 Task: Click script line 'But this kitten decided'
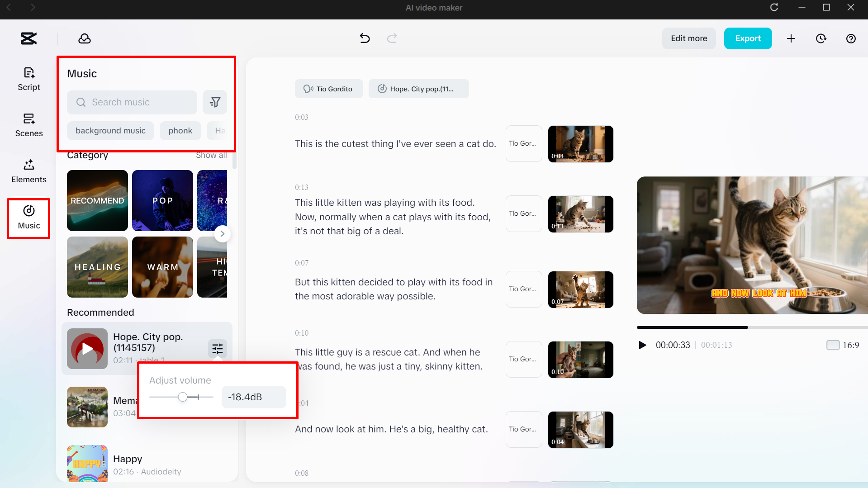point(394,289)
